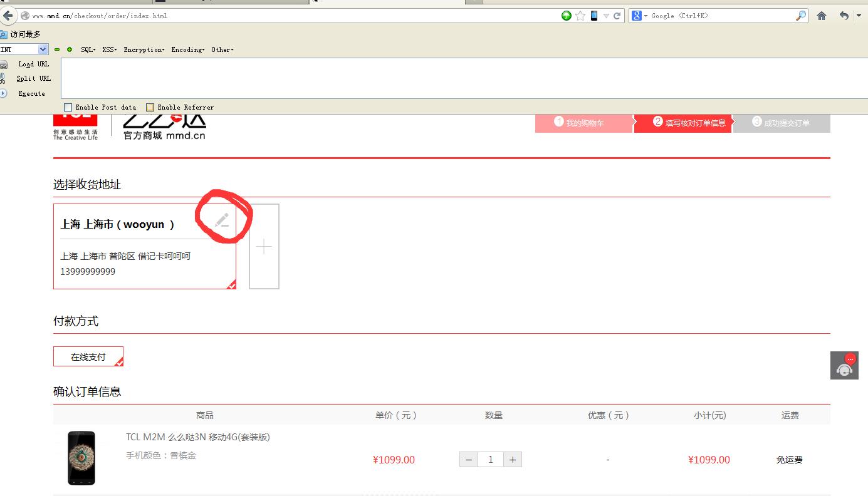
Task: Select 在线支付 payment method
Action: (88, 356)
